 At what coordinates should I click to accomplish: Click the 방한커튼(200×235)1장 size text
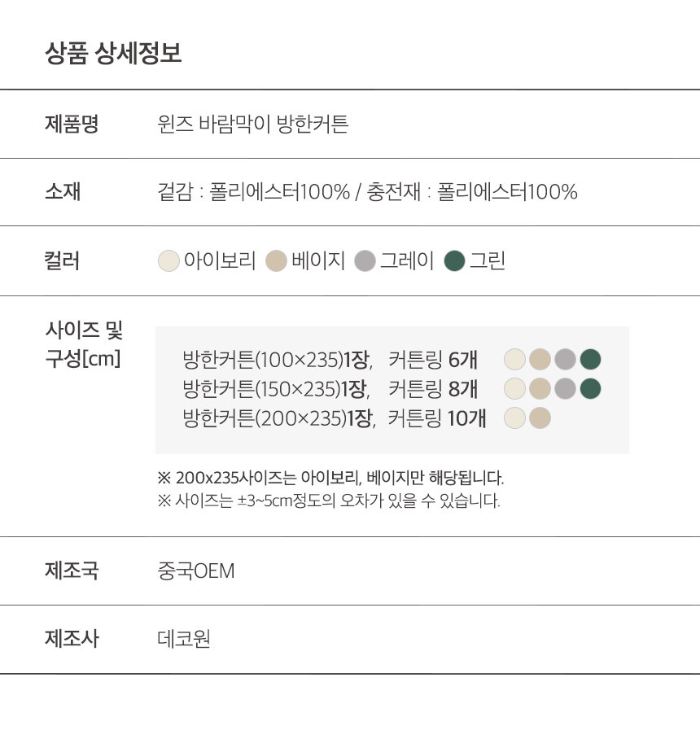point(278,418)
